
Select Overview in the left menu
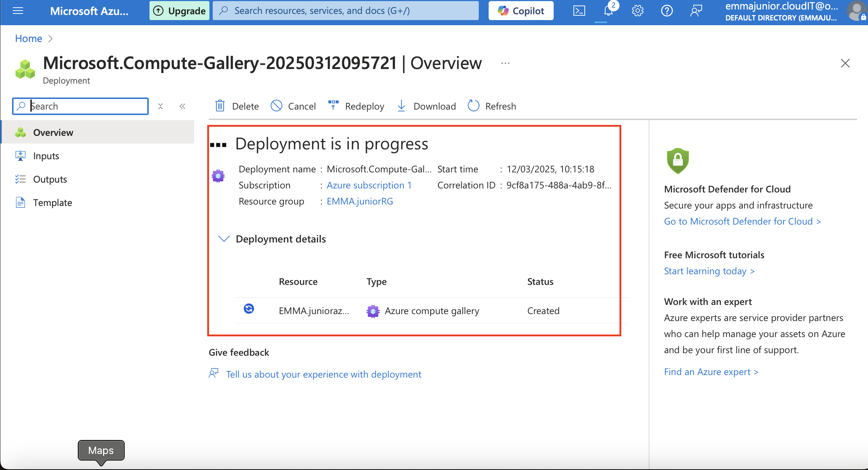(98, 133)
